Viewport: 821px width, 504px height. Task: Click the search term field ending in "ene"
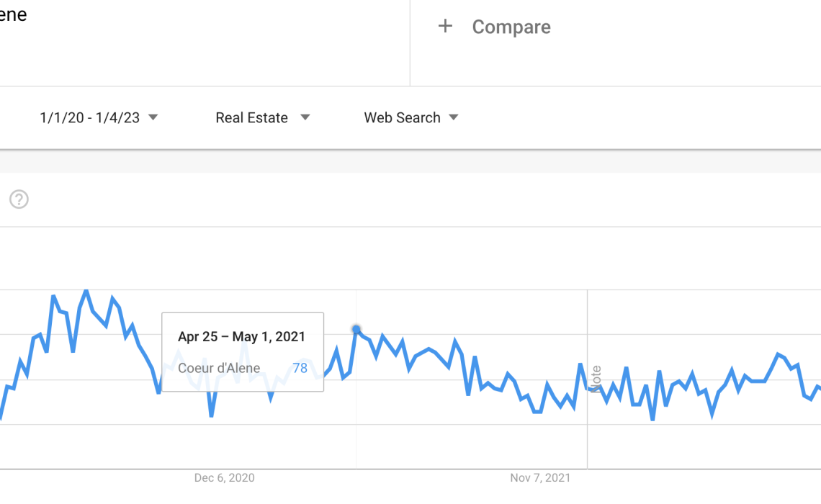tap(13, 15)
